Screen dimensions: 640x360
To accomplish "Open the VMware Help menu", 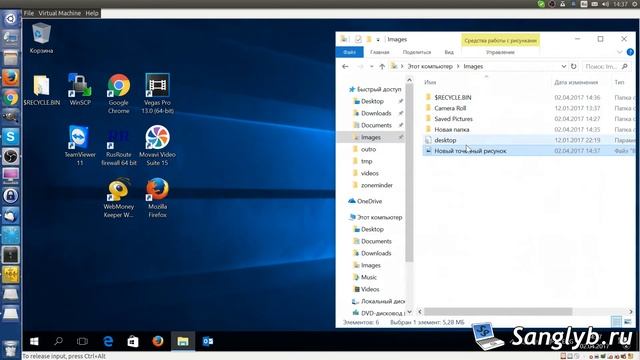I will click(91, 13).
